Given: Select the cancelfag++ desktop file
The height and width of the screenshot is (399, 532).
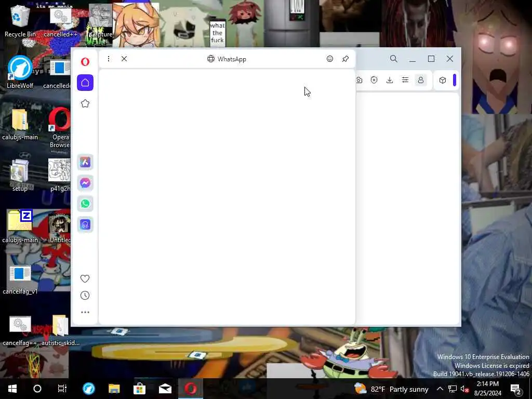Looking at the screenshot, I should (x=20, y=331).
